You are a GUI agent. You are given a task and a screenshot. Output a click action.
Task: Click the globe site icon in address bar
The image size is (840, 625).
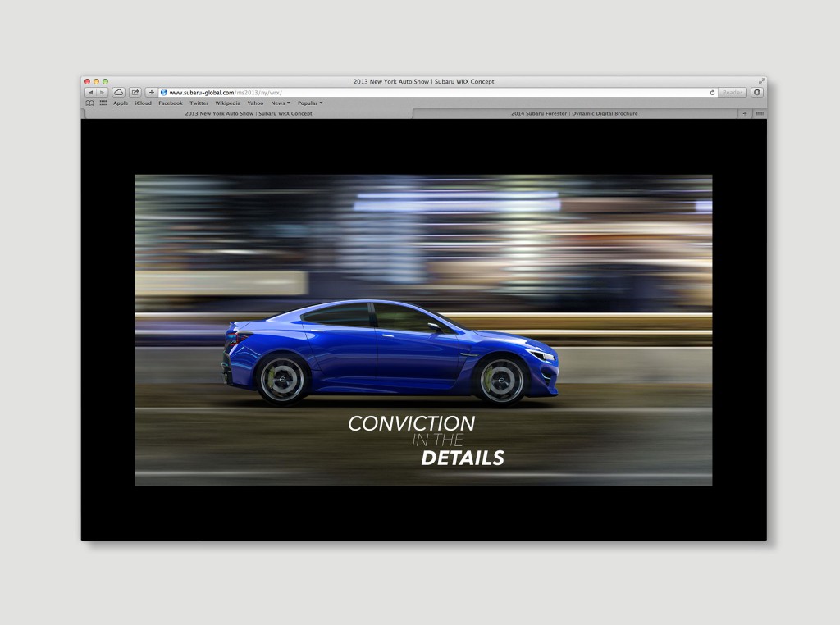point(164,93)
